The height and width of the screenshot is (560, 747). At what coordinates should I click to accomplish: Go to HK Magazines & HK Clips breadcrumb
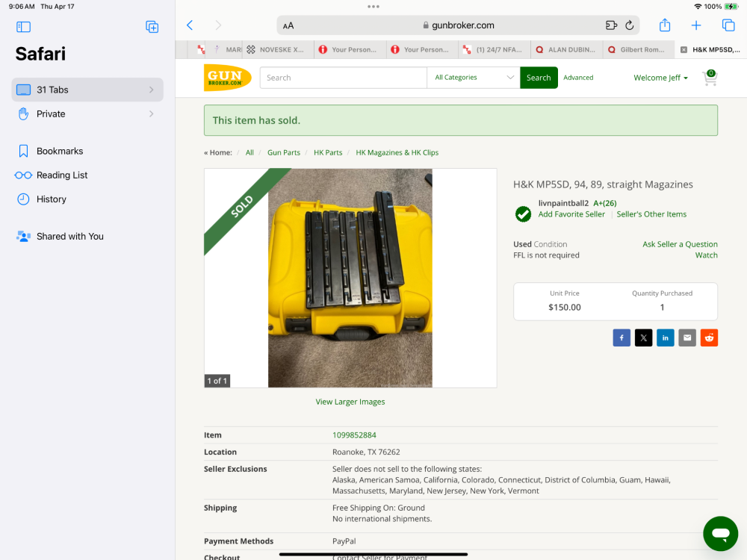point(397,152)
